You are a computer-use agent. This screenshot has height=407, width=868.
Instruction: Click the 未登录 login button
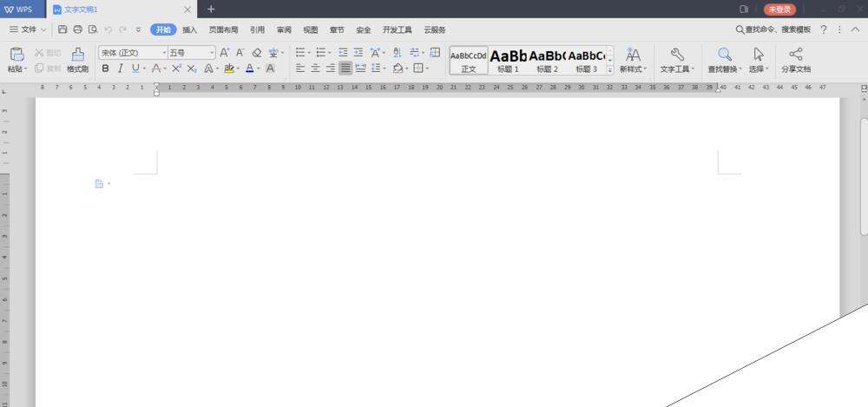(779, 10)
